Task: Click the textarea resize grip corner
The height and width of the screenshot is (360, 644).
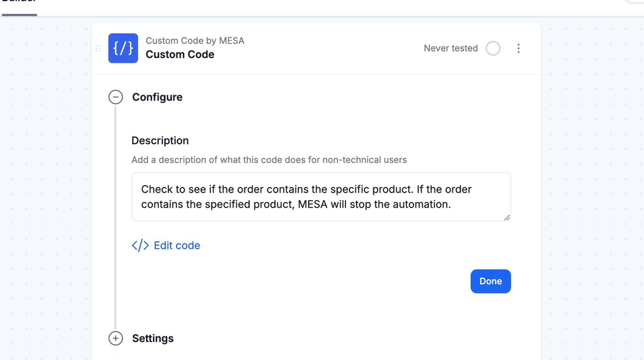Action: [x=507, y=217]
